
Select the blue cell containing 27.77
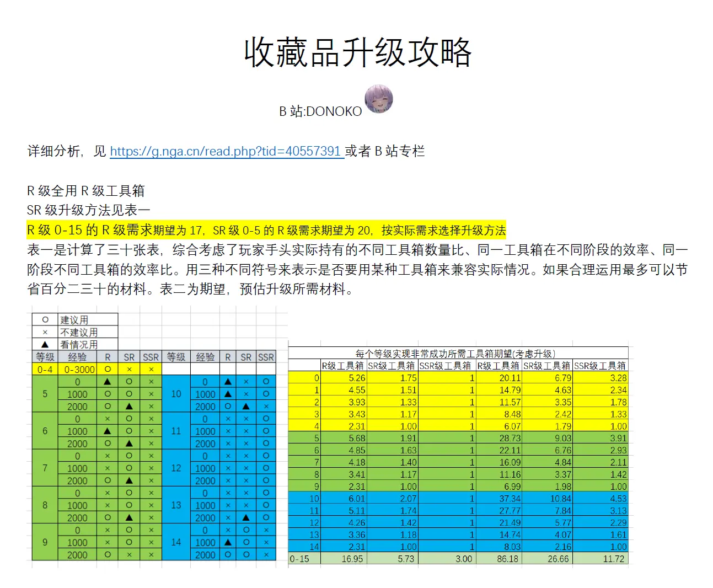[498, 511]
